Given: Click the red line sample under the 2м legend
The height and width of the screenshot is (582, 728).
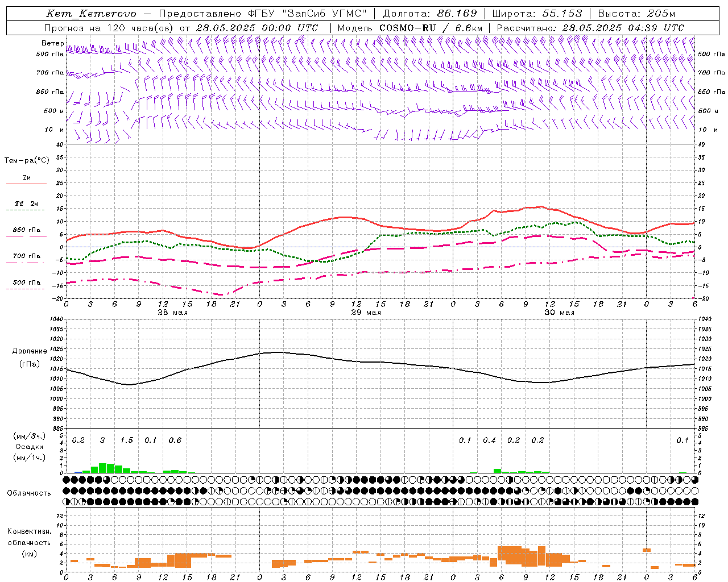Looking at the screenshot, I should point(26,184).
